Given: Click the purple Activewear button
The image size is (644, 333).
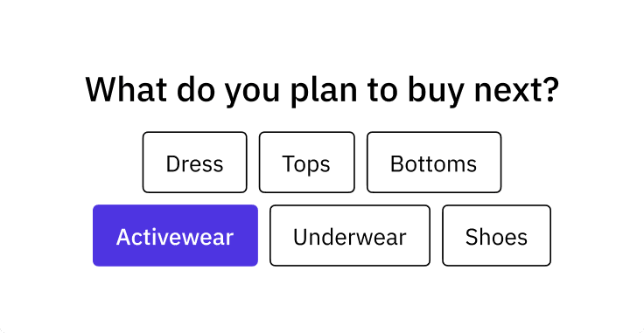Looking at the screenshot, I should pos(175,235).
